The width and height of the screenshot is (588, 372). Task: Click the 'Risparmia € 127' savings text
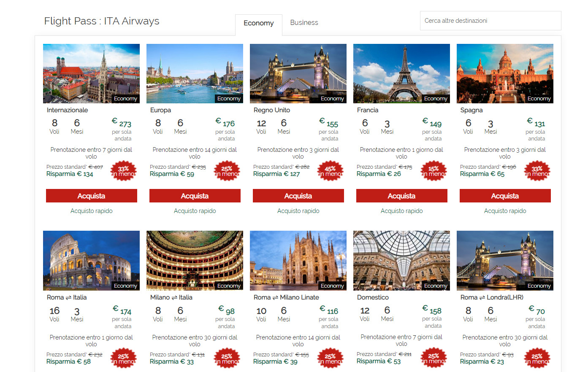click(276, 174)
